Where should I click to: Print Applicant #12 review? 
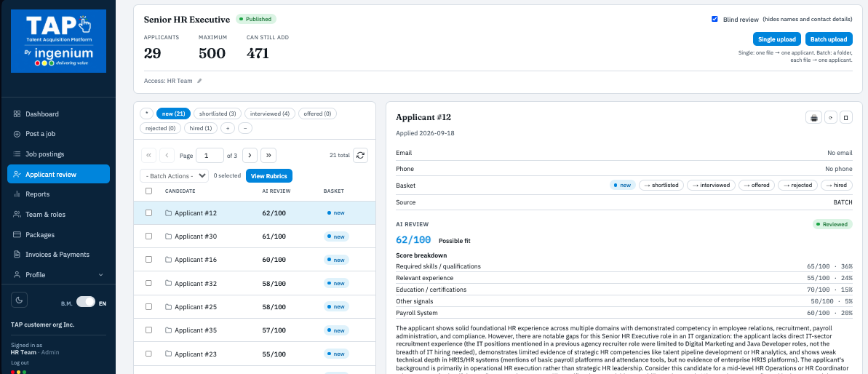(813, 117)
